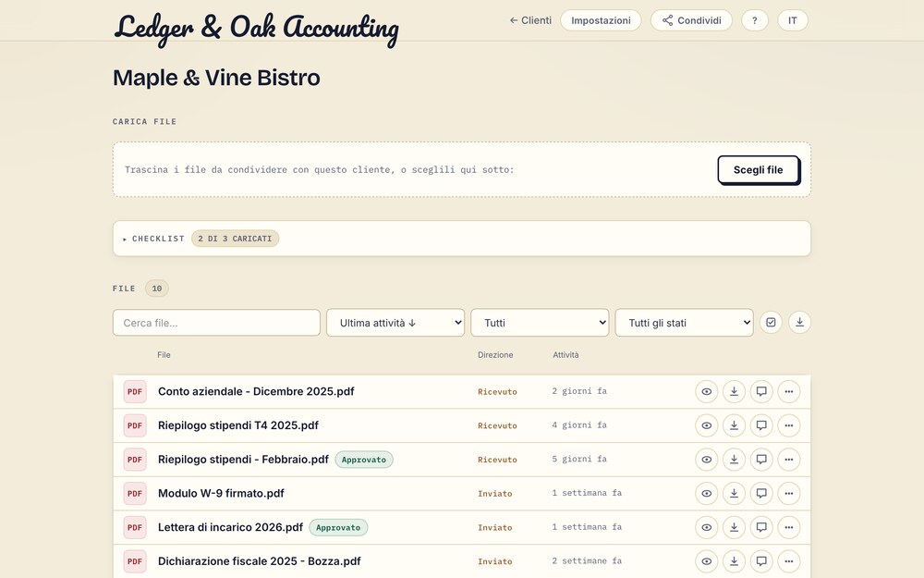
Task: Click the Scegli file button
Action: tap(759, 170)
